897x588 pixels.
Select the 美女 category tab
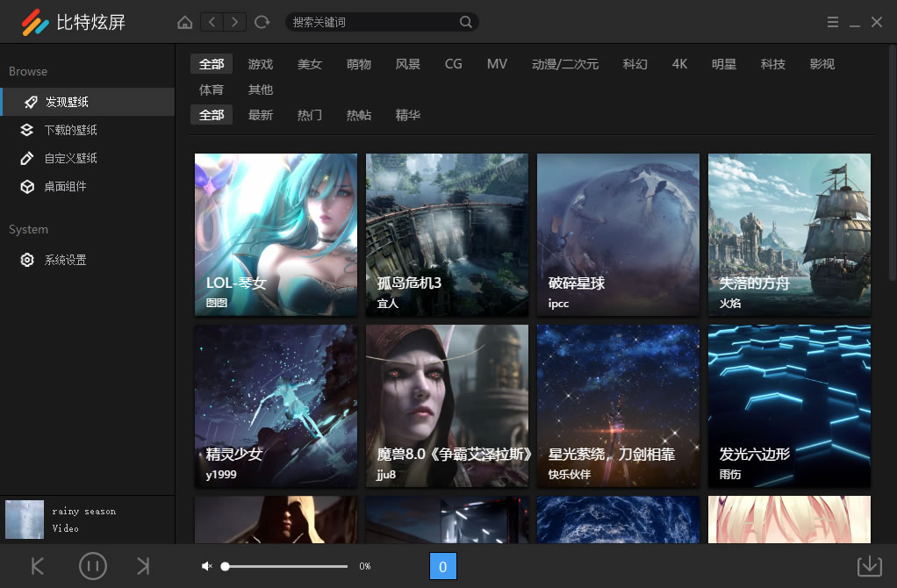pyautogui.click(x=310, y=64)
